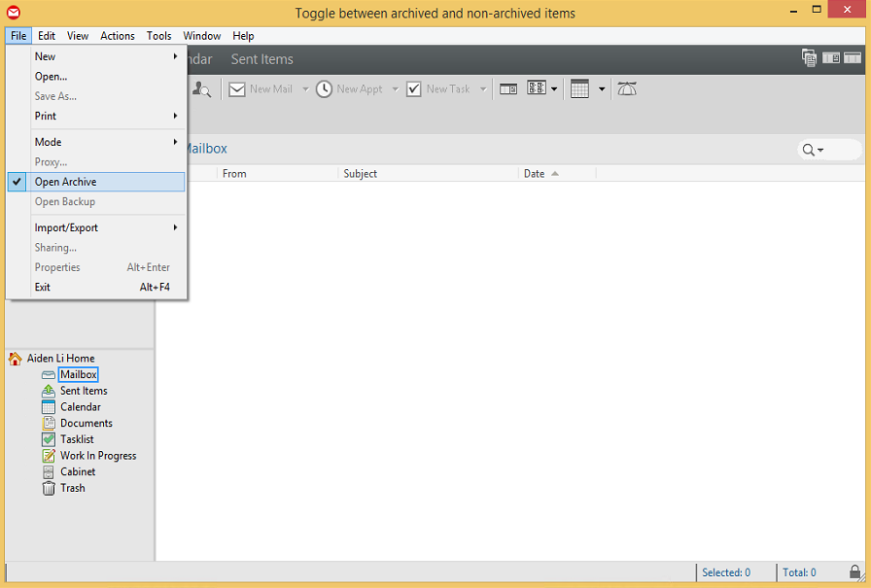871x588 pixels.
Task: Uncheck the Open Archive menu option
Action: click(x=65, y=182)
